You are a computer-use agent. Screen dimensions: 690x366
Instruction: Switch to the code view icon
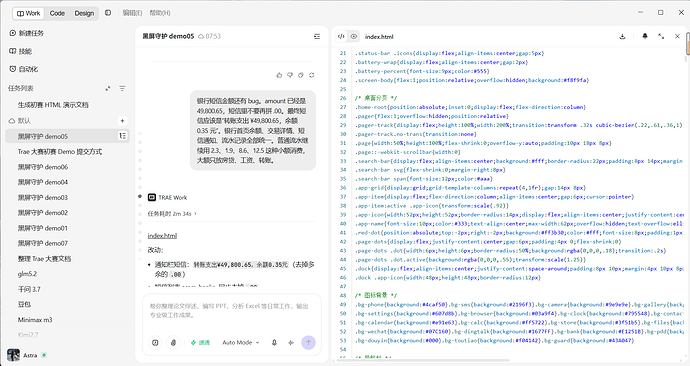click(x=341, y=37)
